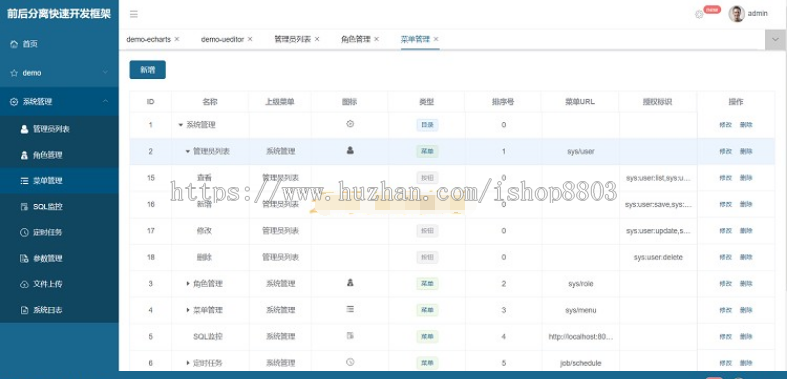
Task: Click the SQL监控 row icon
Action: [350, 335]
